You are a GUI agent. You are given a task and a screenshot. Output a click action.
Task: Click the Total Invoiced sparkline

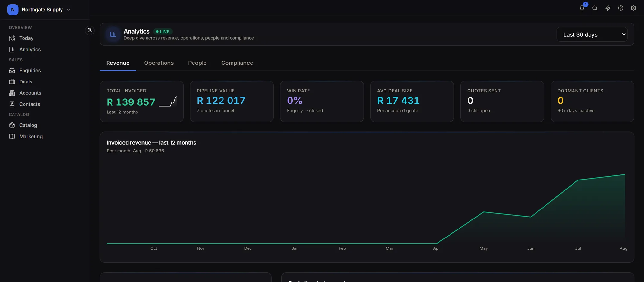click(x=168, y=102)
